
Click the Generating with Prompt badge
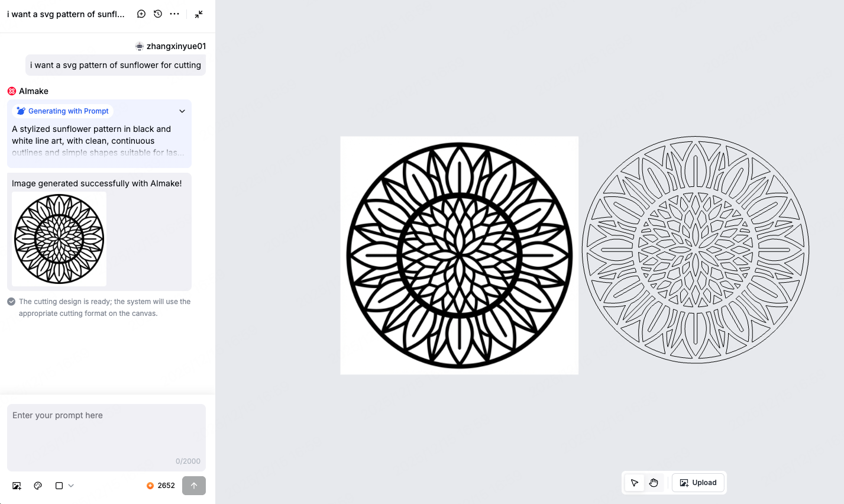(63, 111)
